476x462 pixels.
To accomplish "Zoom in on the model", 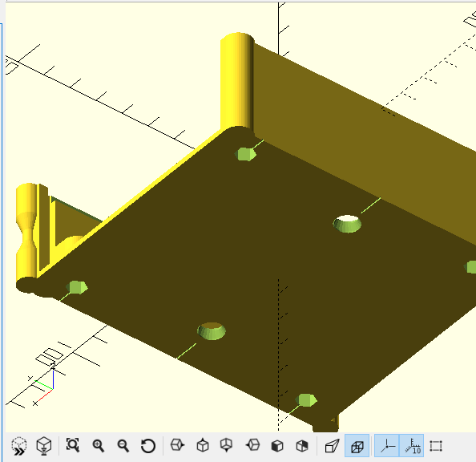I will 98,446.
